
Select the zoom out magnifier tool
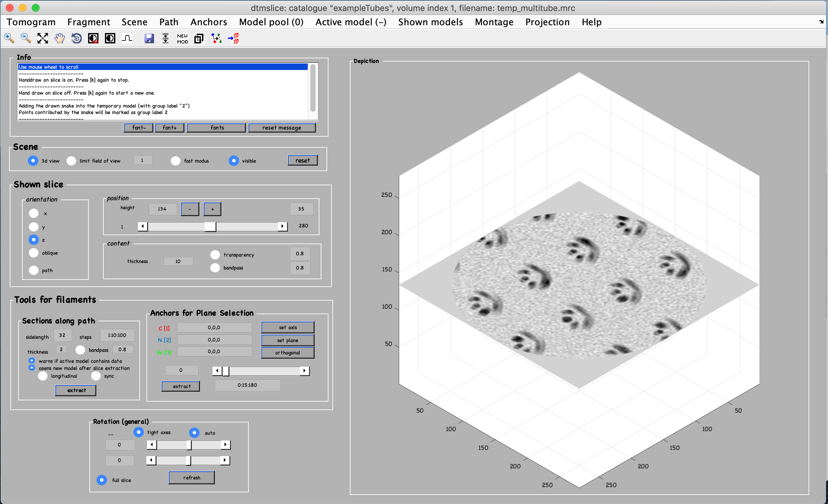coord(26,38)
